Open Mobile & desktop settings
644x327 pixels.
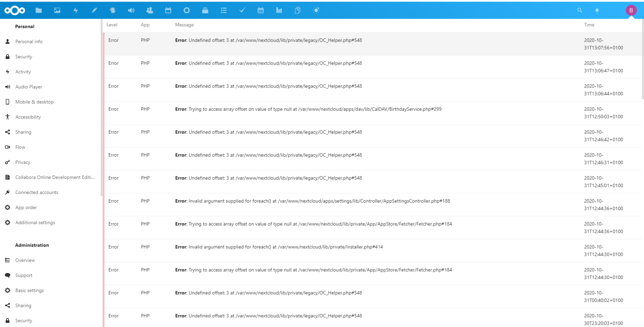[34, 102]
